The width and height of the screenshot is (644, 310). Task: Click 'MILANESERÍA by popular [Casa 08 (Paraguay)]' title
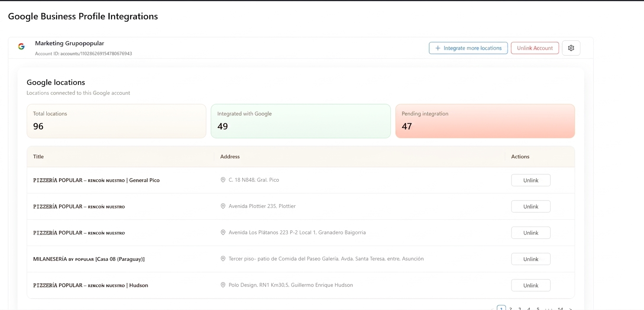pos(89,259)
